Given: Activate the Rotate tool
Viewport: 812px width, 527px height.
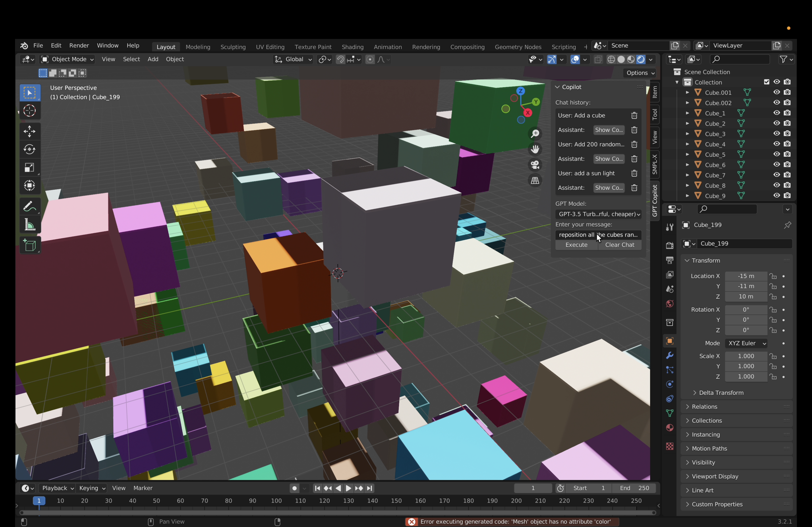Looking at the screenshot, I should (30, 149).
